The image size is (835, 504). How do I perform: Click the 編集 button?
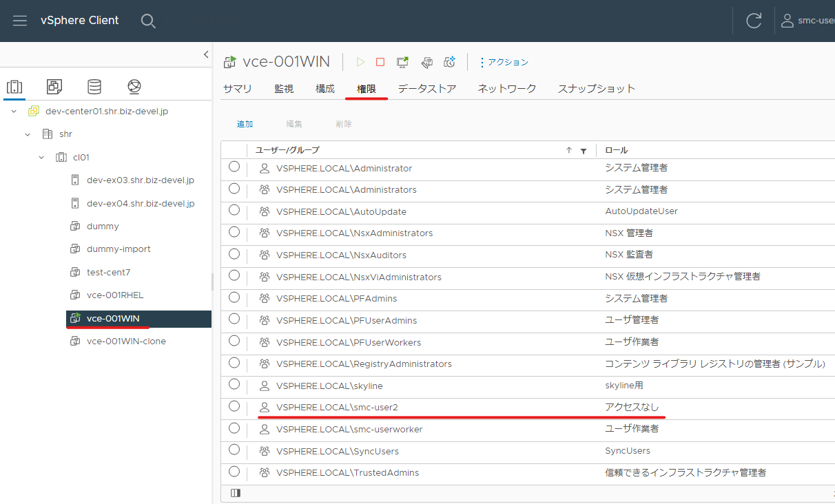click(x=294, y=124)
